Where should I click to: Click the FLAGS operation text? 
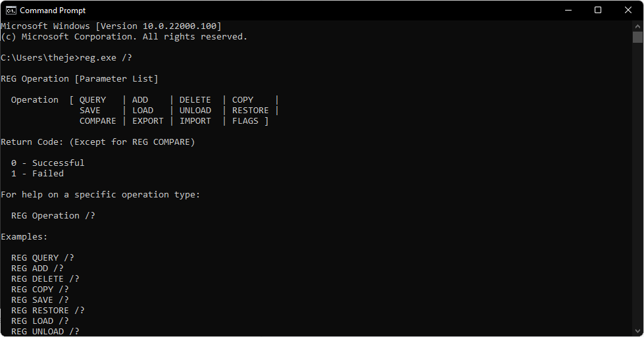245,121
